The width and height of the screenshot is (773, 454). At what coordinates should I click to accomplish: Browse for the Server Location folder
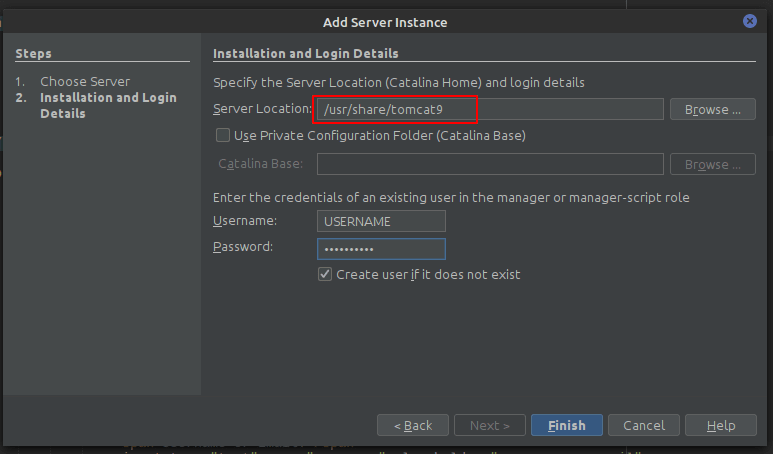click(712, 109)
